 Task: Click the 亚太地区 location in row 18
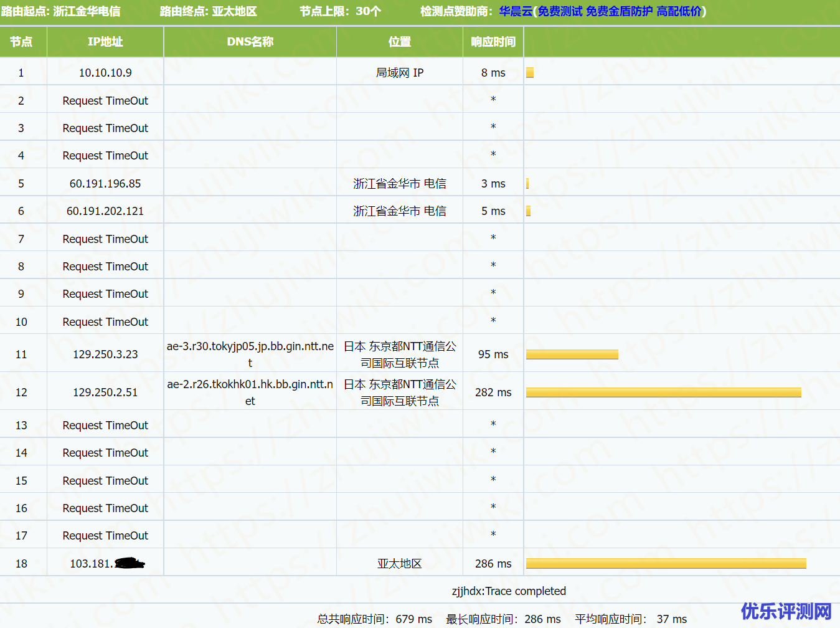tap(399, 564)
